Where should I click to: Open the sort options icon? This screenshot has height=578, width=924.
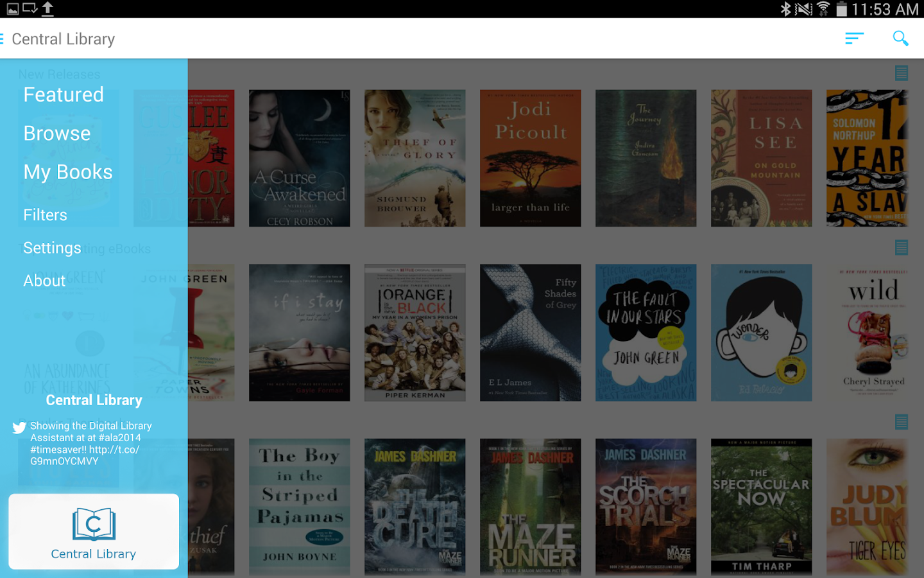click(x=854, y=39)
